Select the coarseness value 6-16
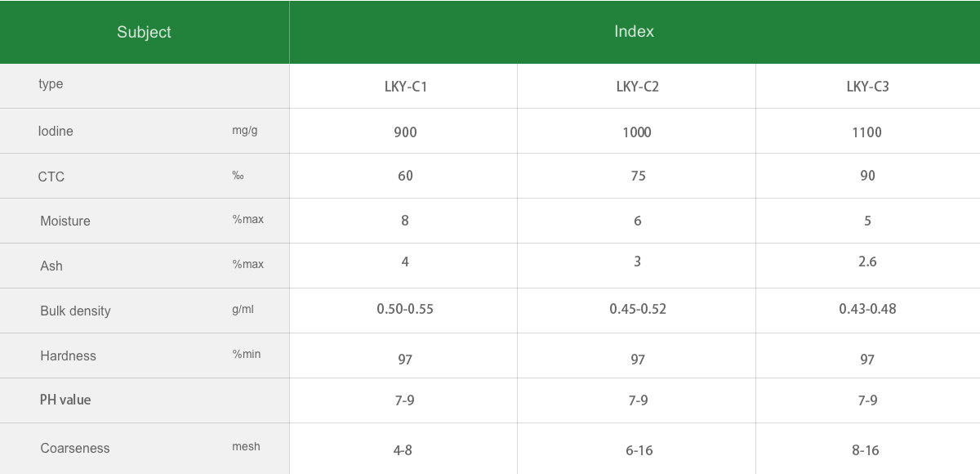This screenshot has width=980, height=474. click(x=639, y=450)
